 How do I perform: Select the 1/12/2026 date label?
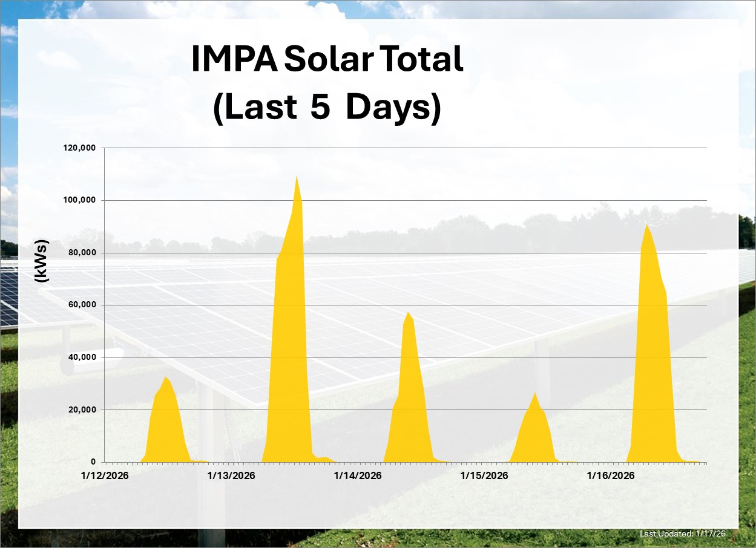point(104,475)
